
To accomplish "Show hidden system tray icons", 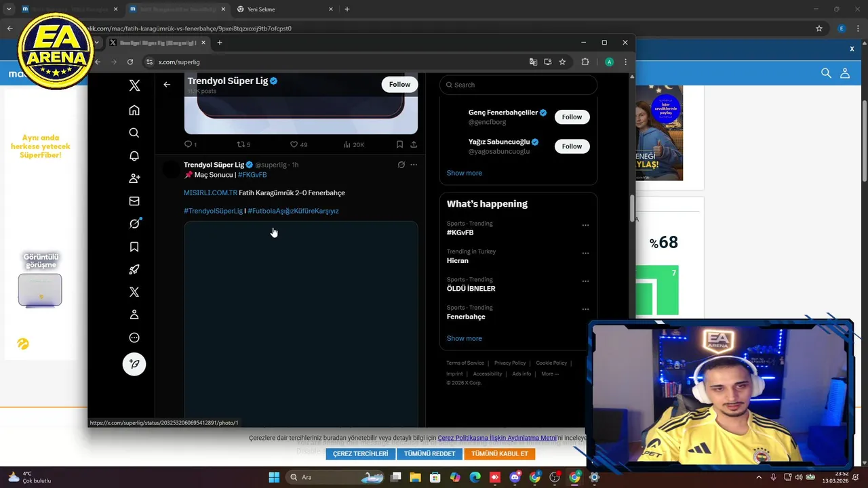I will [759, 477].
